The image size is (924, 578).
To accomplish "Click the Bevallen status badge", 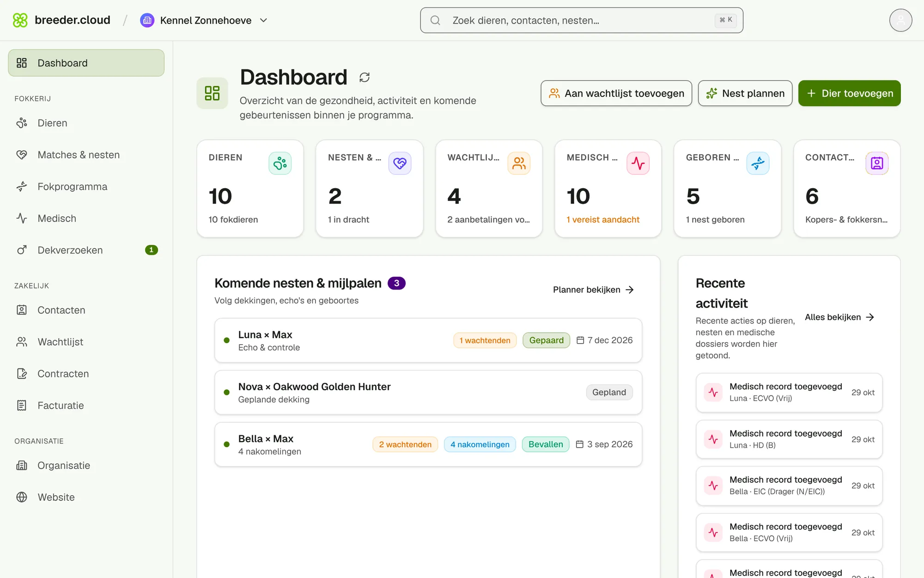I will point(546,444).
